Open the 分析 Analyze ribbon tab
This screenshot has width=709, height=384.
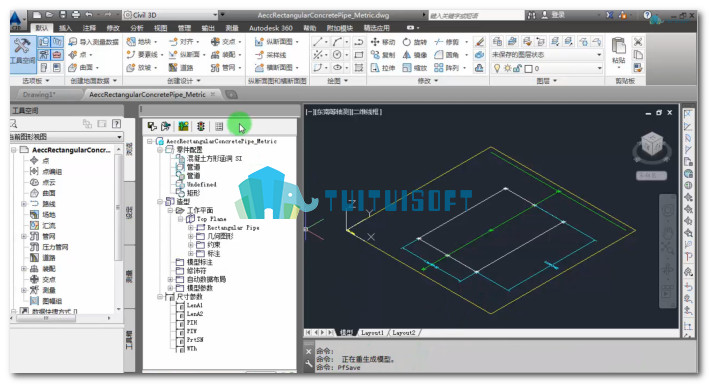[137, 28]
